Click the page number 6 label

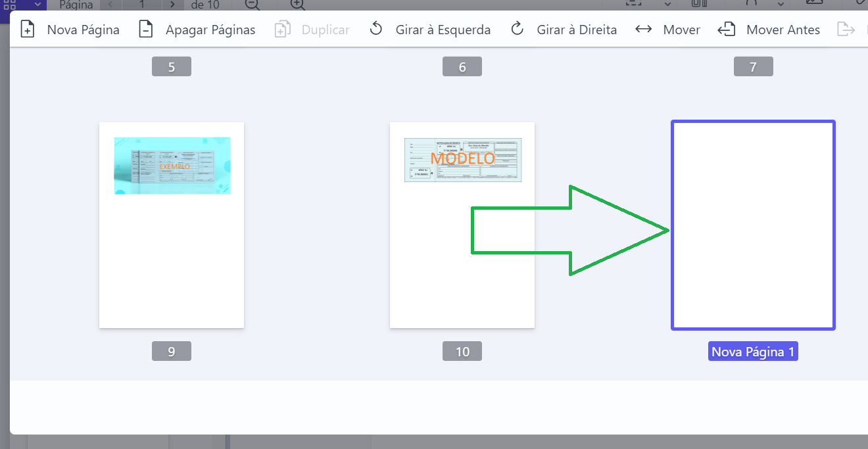pos(462,66)
